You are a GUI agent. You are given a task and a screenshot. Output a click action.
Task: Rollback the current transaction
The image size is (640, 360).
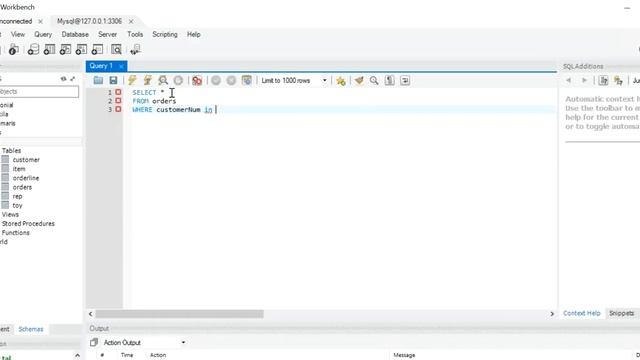click(231, 80)
